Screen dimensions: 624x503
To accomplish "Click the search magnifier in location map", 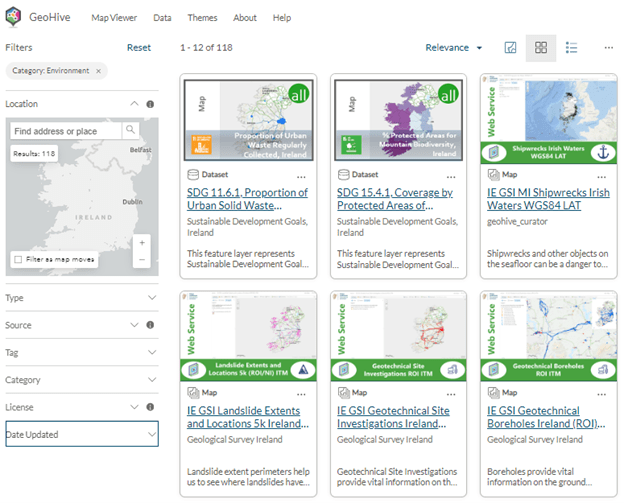I will 130,130.
